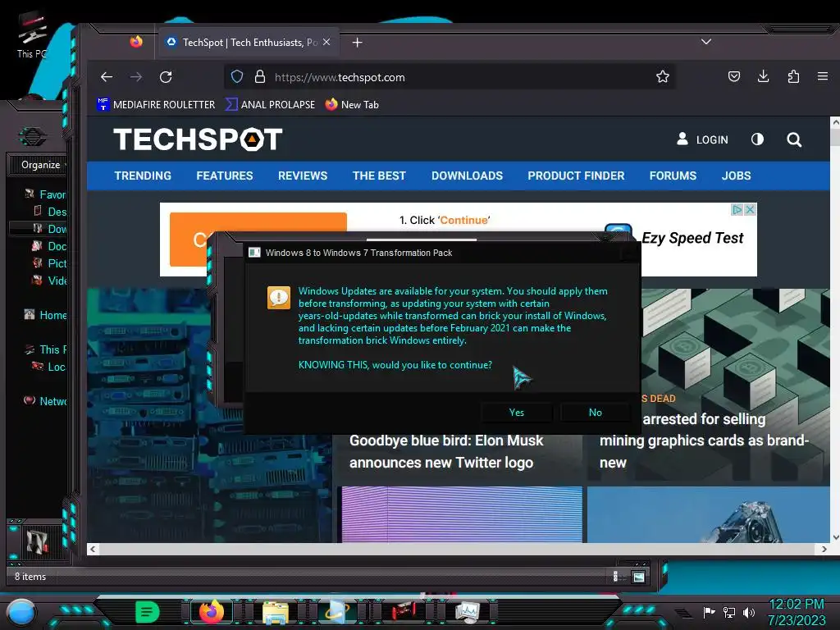Open the REVIEWS menu item

[x=302, y=176]
